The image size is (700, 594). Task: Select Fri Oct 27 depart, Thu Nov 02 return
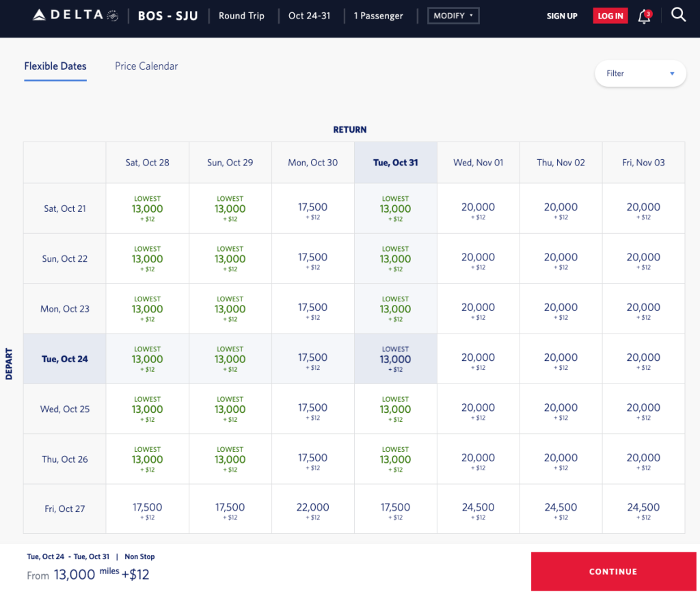point(561,509)
